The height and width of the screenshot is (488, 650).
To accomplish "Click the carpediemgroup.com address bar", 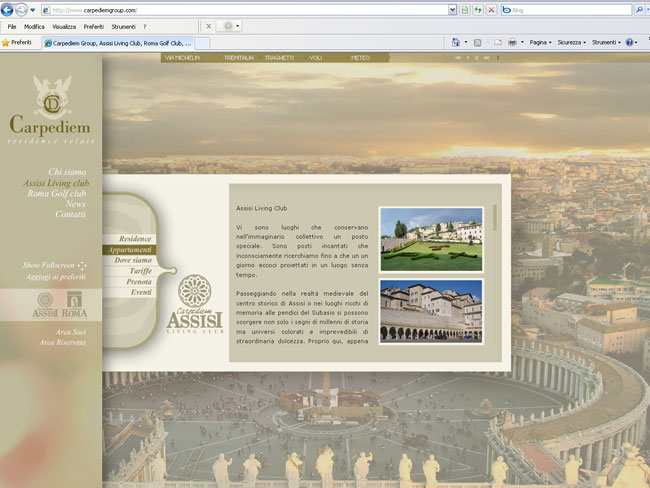I will [x=245, y=10].
